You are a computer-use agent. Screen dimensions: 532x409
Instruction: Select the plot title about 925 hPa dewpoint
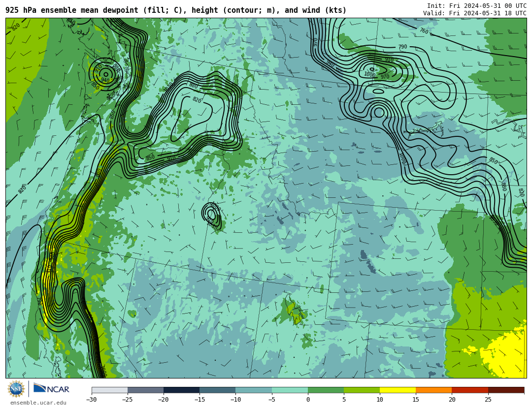pos(176,10)
